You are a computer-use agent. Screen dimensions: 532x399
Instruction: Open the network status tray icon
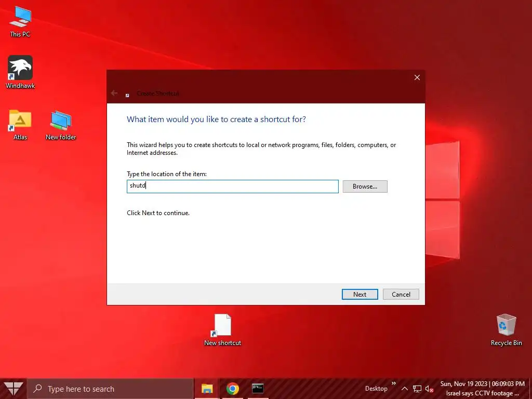coord(417,389)
